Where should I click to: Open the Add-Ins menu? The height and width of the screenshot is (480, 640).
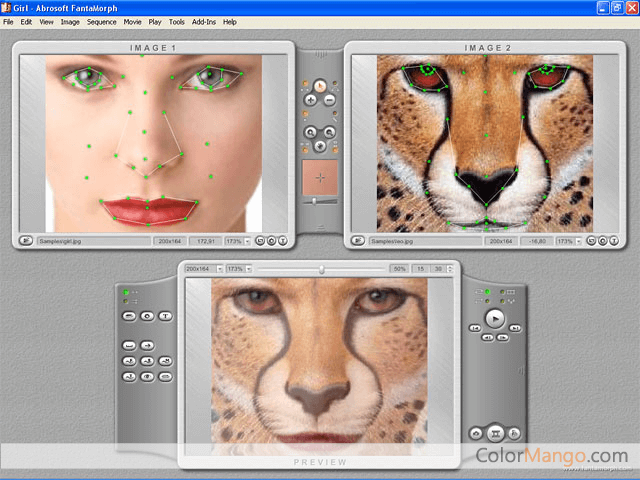coord(204,22)
